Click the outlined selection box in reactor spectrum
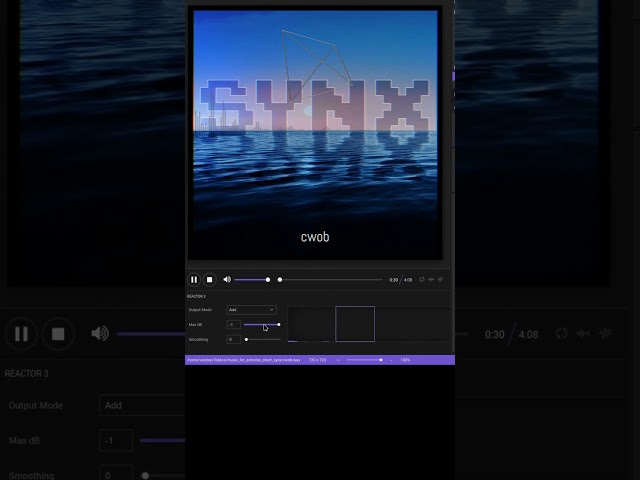Image resolution: width=640 pixels, height=480 pixels. [355, 324]
